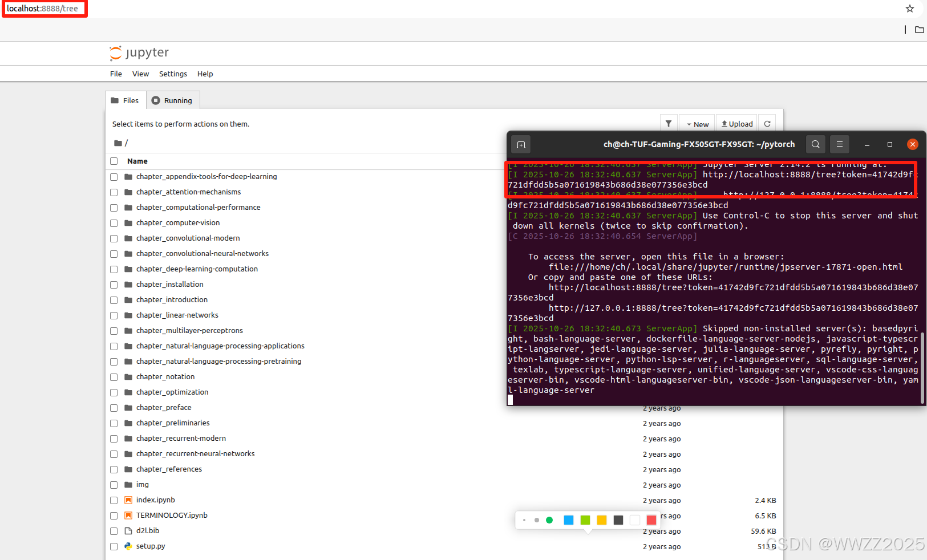Click folder icon of chapter_optimization

[x=128, y=392]
